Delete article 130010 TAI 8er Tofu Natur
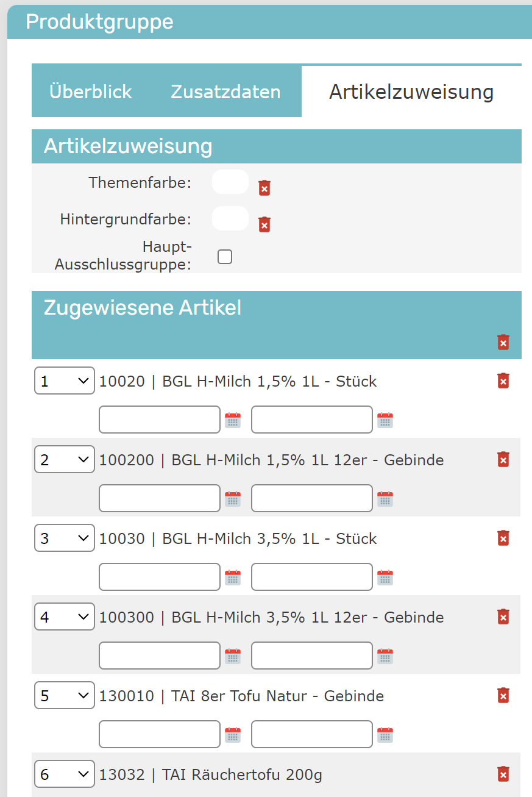 (x=503, y=696)
